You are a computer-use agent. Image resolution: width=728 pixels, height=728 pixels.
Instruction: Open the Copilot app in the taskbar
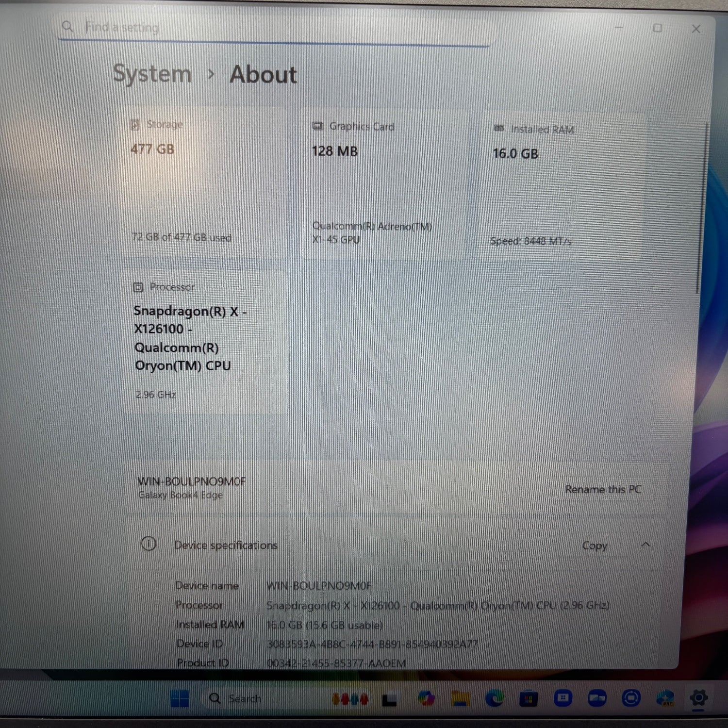tap(426, 699)
